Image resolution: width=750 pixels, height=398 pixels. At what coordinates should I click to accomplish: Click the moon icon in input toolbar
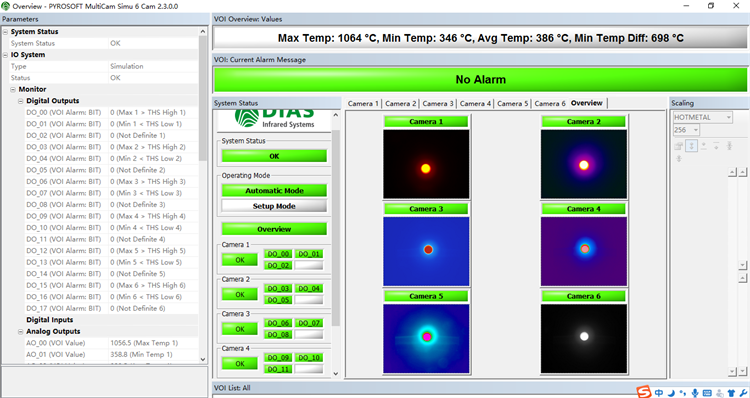pyautogui.click(x=671, y=393)
